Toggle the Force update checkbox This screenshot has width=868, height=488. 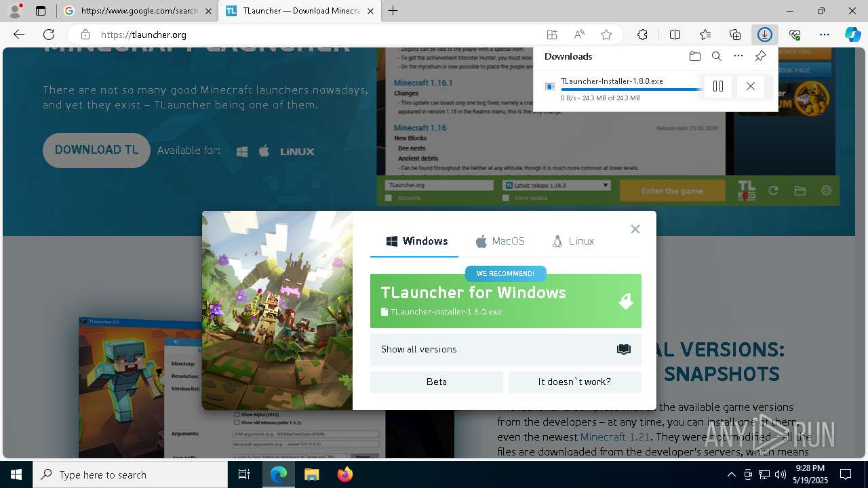point(506,198)
